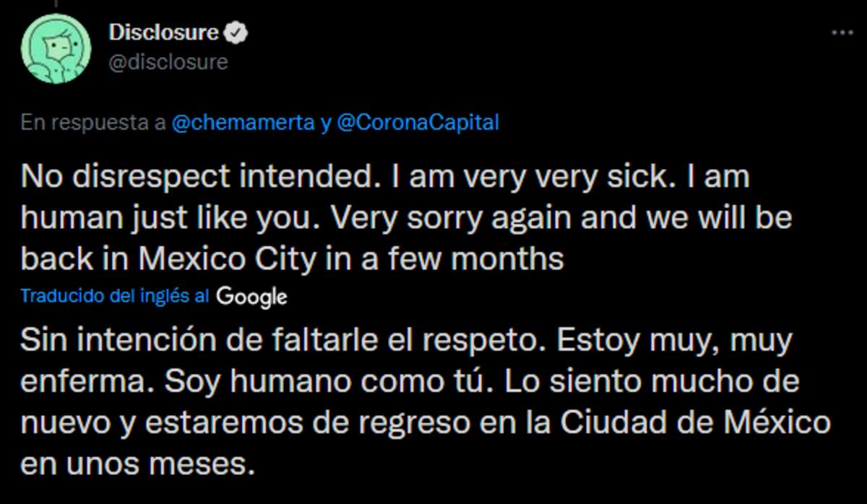
Task: Open the @chemamerta mention
Action: pos(243,123)
